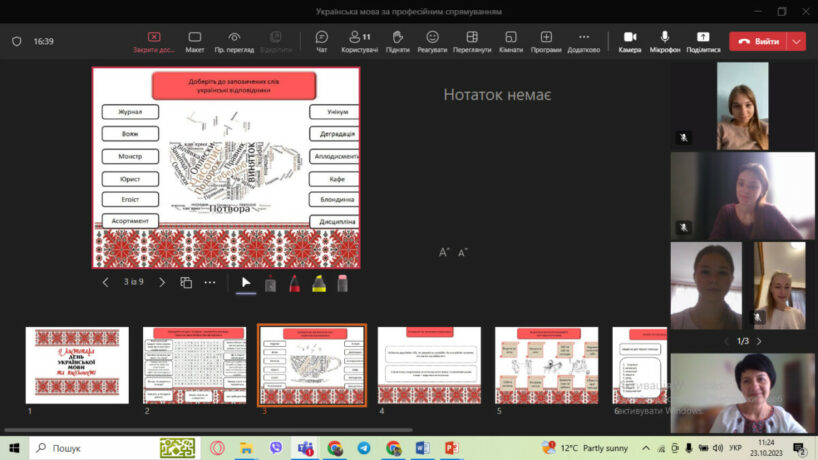Toggle the Мікрофон (microphone) mute
This screenshot has width=818, height=460.
point(664,41)
